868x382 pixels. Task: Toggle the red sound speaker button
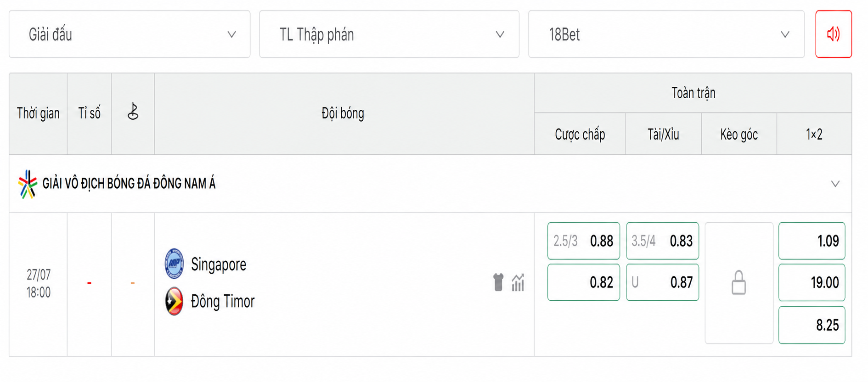click(x=833, y=34)
